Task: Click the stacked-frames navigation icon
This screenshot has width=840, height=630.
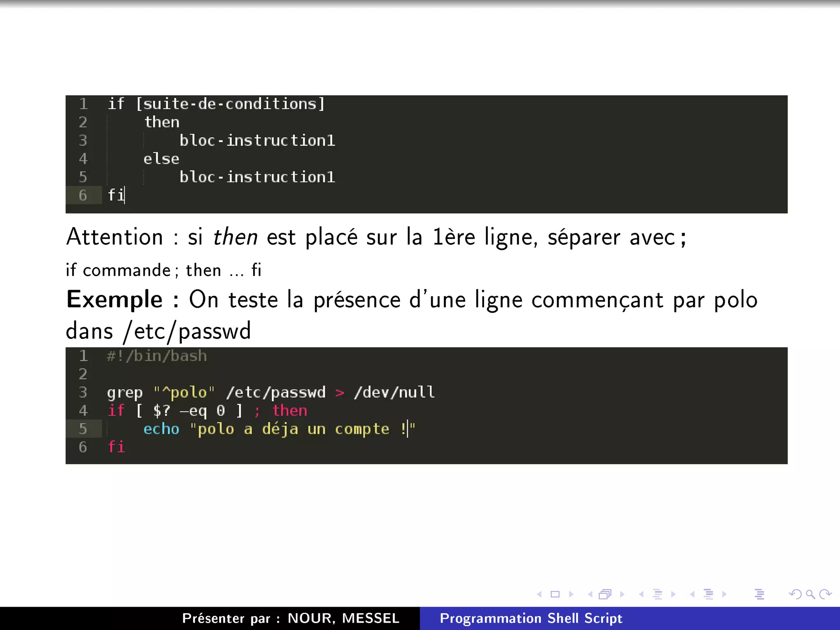Action: pos(605,594)
